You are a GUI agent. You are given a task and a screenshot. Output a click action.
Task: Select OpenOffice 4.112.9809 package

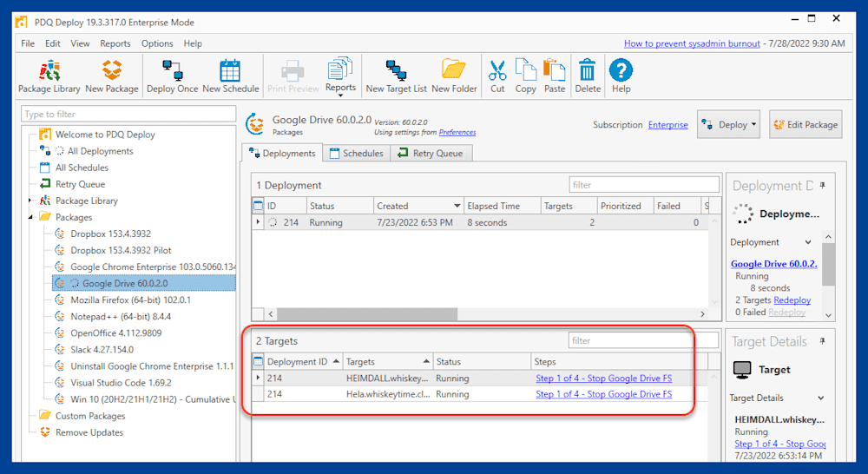(116, 332)
